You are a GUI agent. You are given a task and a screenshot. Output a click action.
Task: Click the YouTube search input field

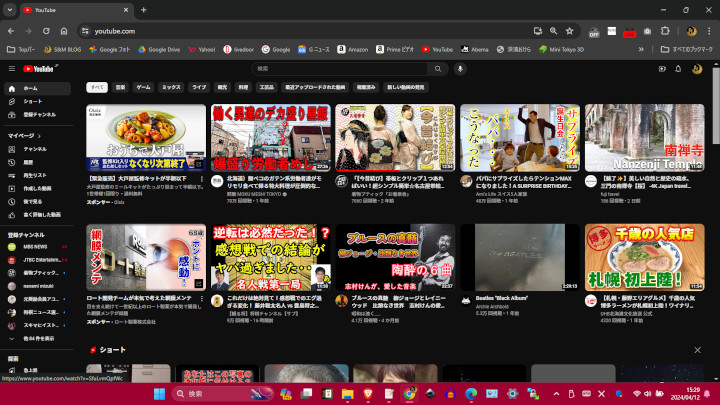pos(339,69)
